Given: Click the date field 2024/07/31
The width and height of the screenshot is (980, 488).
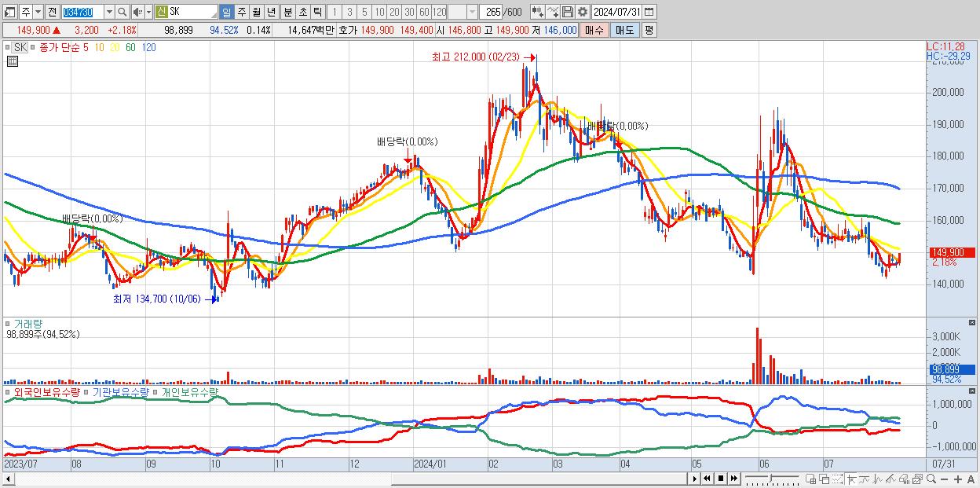Looking at the screenshot, I should click(616, 12).
